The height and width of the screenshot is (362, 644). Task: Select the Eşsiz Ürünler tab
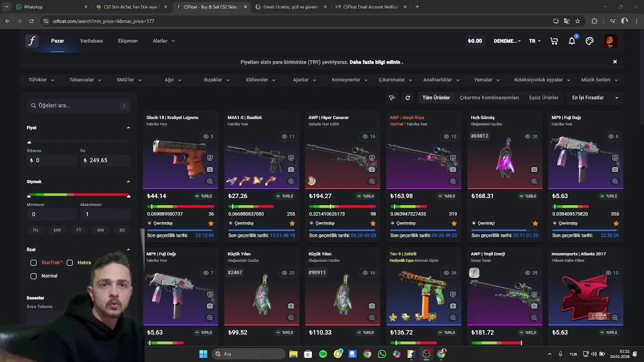pos(543,98)
